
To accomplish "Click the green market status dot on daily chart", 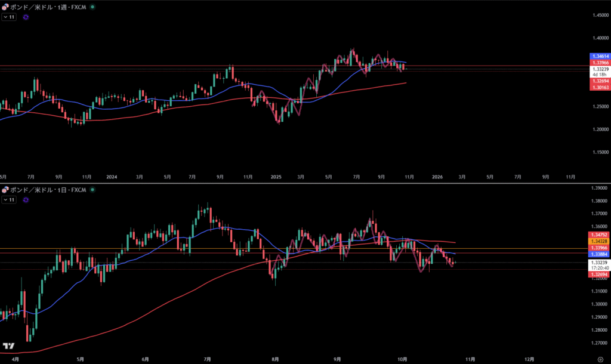I will pos(91,190).
